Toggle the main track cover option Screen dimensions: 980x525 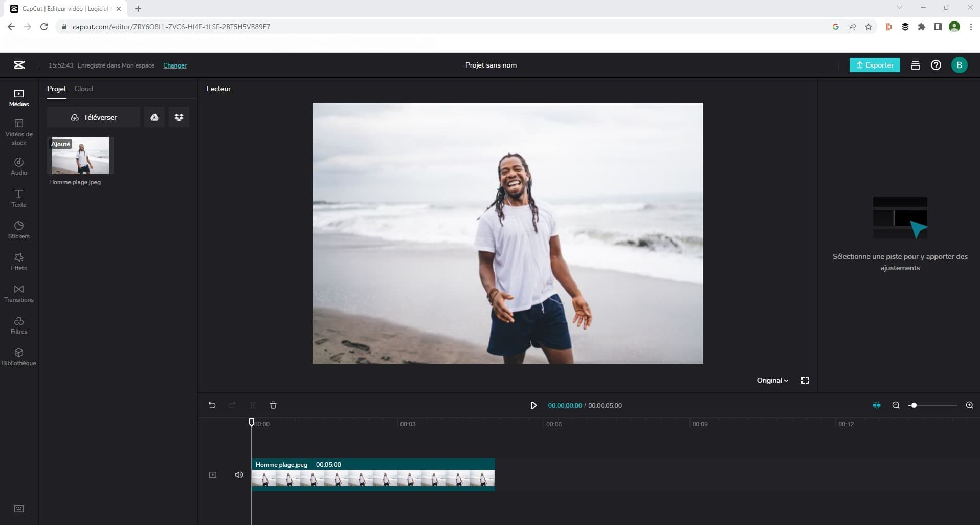[x=212, y=474]
